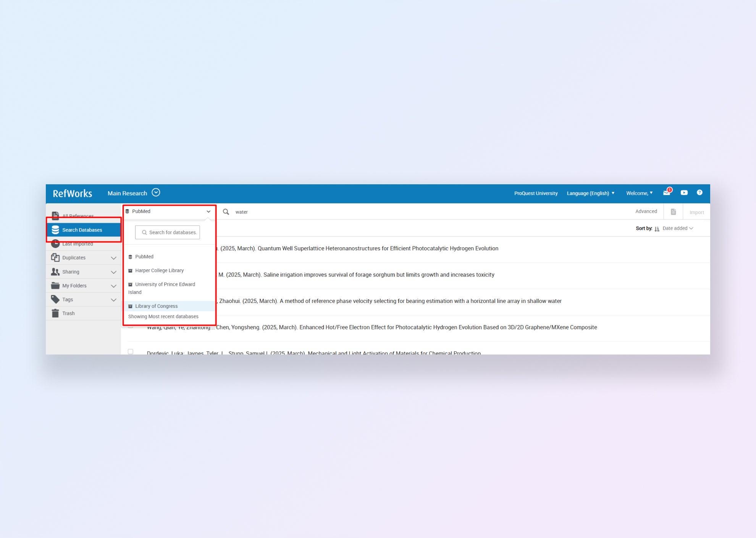756x538 pixels.
Task: Open the YouTube video tutorials icon
Action: pyautogui.click(x=684, y=193)
